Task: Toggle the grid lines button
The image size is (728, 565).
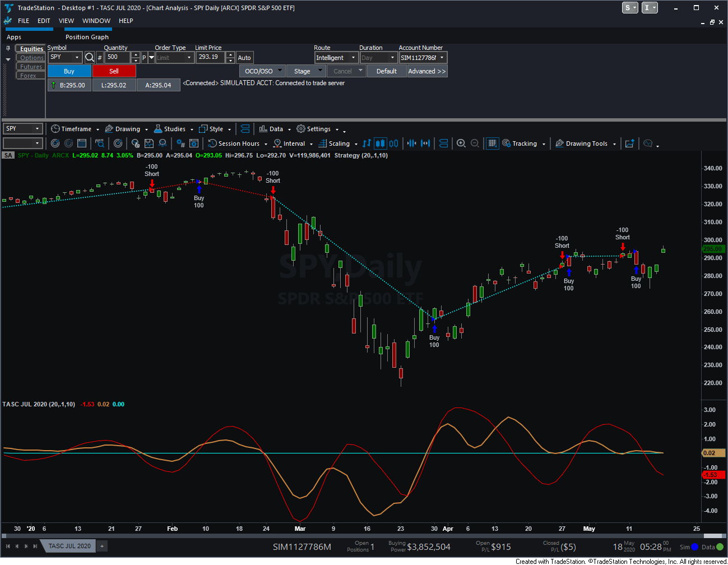Action: (492, 143)
